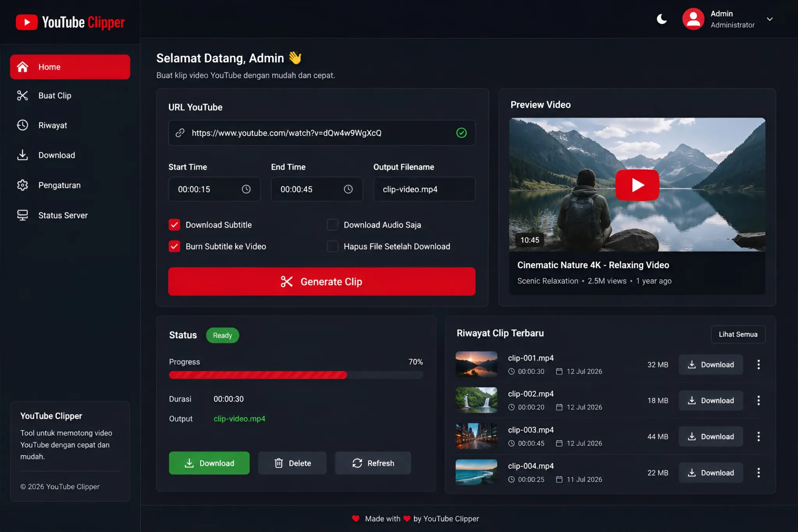Open the clip-002.mp4 waterfall thumbnail
The image size is (798, 532).
476,400
